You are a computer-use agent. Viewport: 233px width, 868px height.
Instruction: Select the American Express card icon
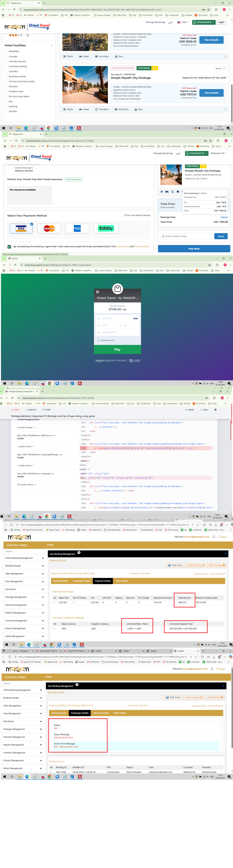[77, 228]
